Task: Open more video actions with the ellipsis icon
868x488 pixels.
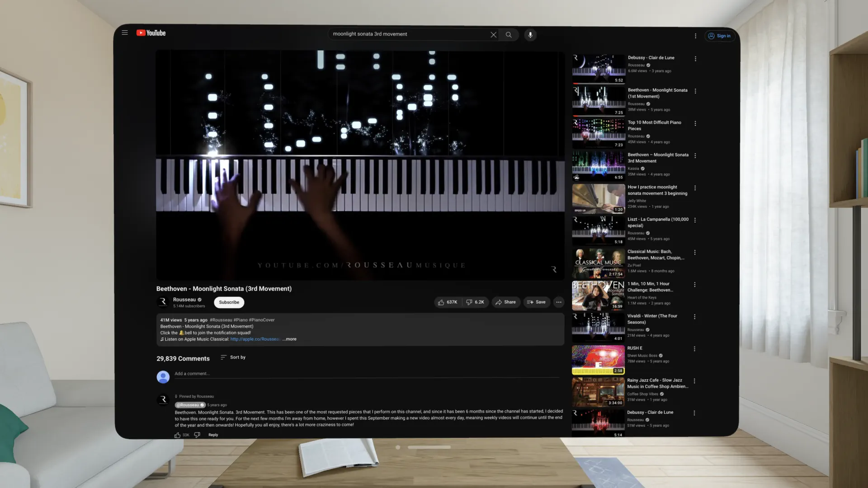Action: point(558,302)
